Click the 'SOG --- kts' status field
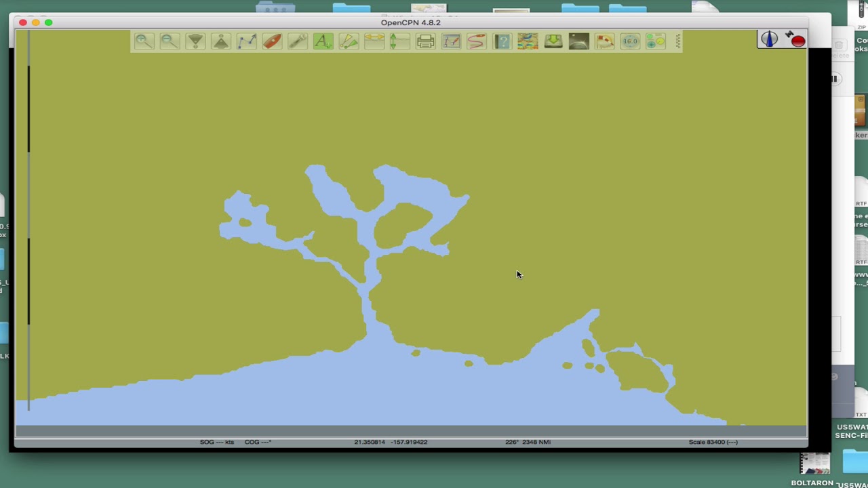Screen dimensions: 868x488 point(217,442)
